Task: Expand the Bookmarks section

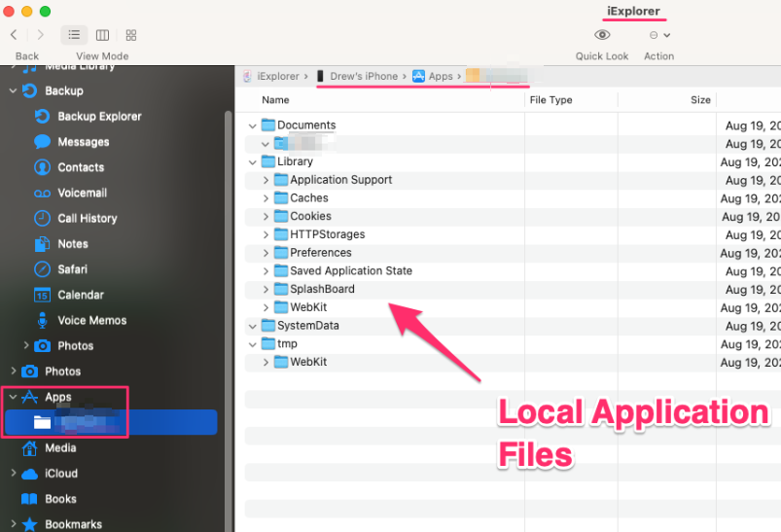Action: pyautogui.click(x=13, y=523)
